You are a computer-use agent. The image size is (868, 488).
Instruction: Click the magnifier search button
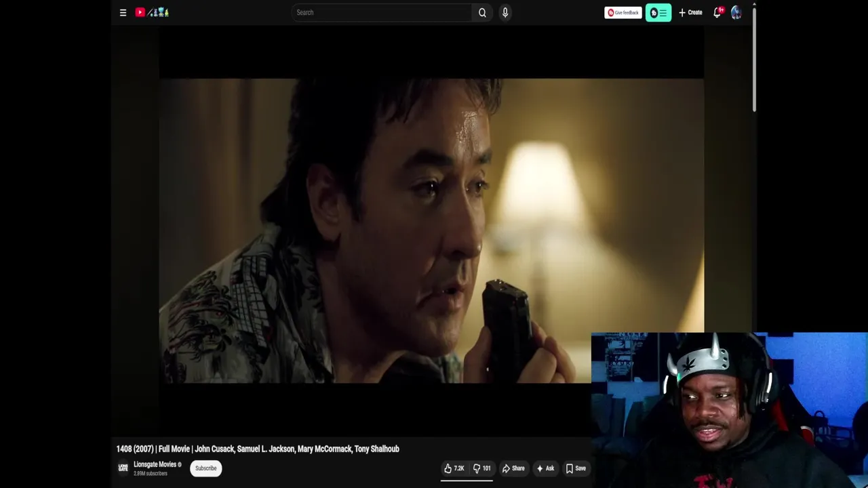[482, 12]
